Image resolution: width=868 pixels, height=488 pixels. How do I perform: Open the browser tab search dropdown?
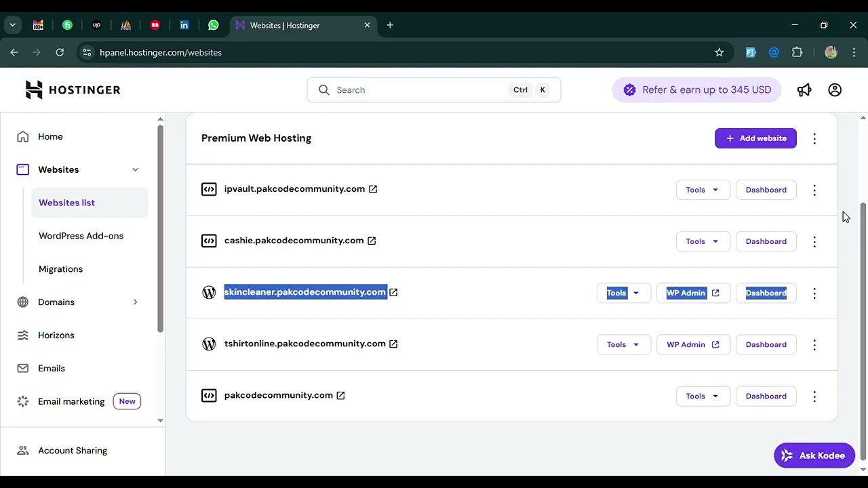(12, 25)
